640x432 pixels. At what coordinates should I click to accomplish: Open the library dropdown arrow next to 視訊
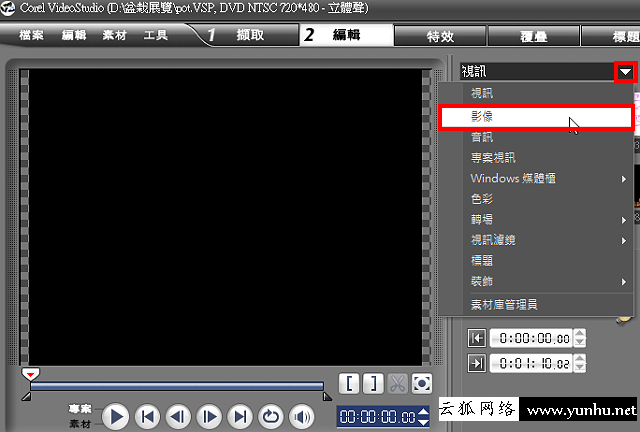pos(625,72)
